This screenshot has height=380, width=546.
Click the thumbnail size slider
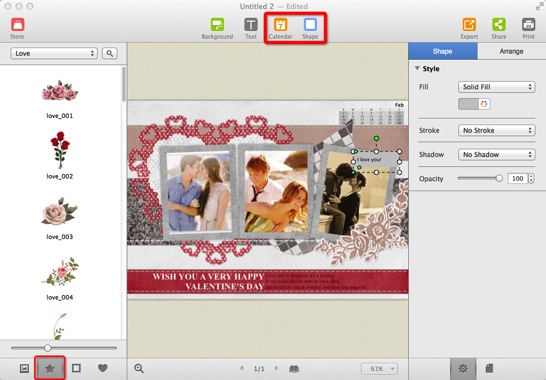pyautogui.click(x=64, y=348)
